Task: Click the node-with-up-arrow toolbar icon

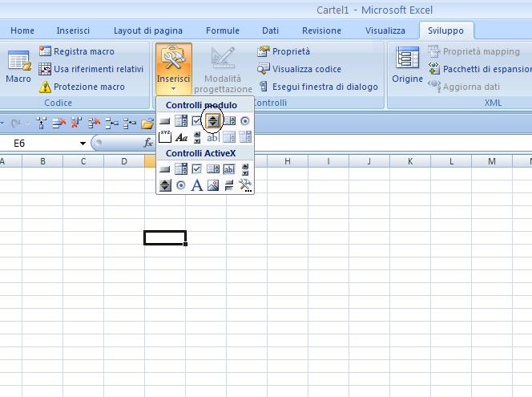Action: click(42, 124)
